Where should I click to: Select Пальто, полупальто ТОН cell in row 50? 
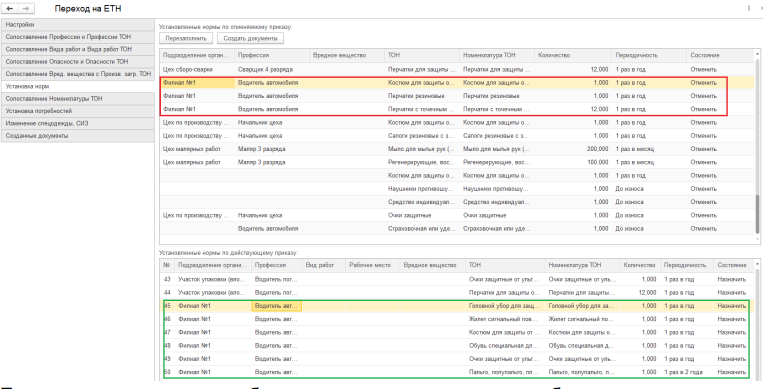point(505,372)
